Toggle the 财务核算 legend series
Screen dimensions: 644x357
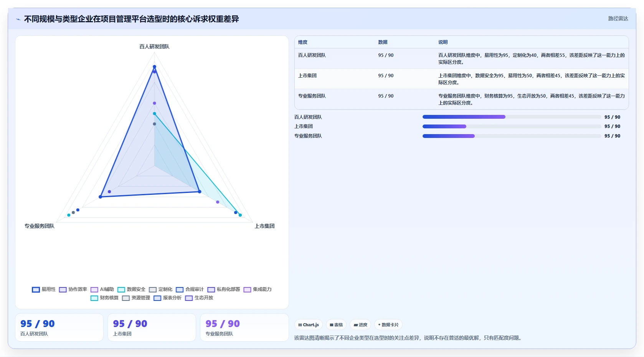pyautogui.click(x=104, y=298)
